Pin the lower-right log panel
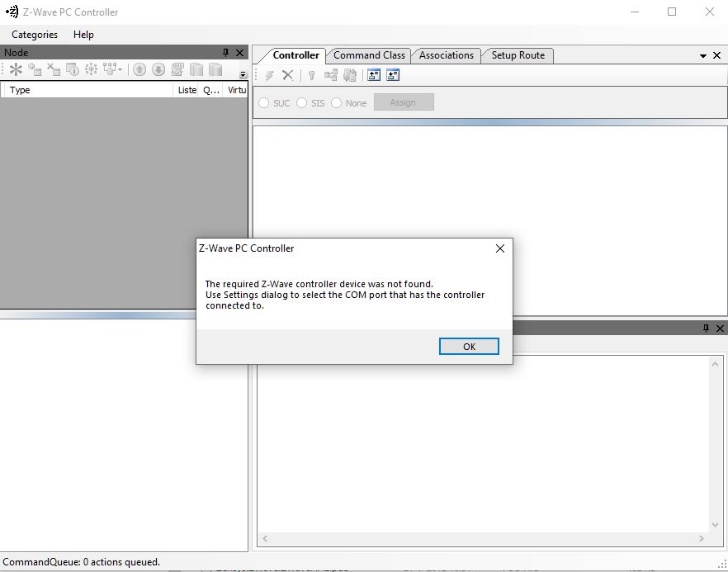 click(707, 329)
